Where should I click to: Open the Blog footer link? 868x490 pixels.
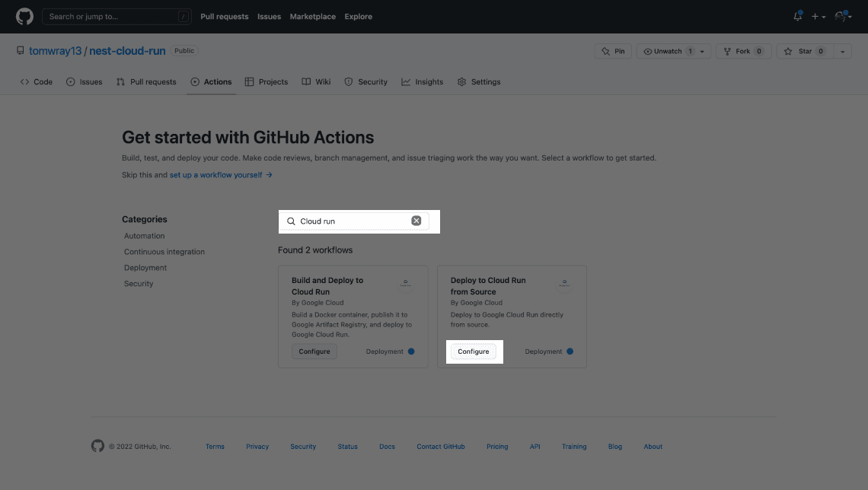pos(615,447)
